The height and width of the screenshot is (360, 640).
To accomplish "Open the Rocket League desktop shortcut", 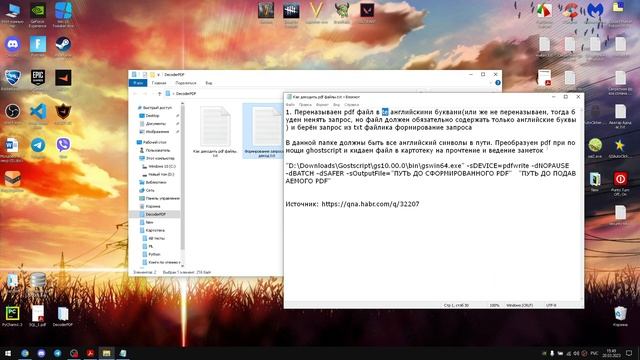I will pyautogui.click(x=12, y=78).
